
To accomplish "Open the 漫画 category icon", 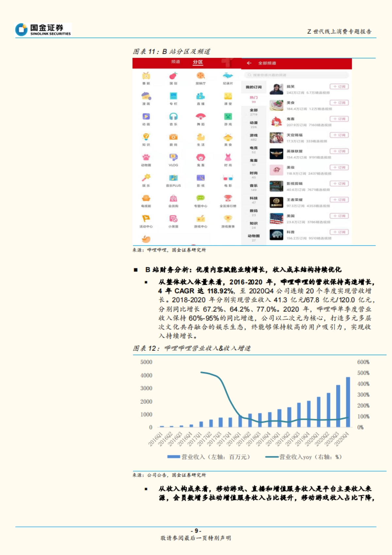I will click(146, 96).
